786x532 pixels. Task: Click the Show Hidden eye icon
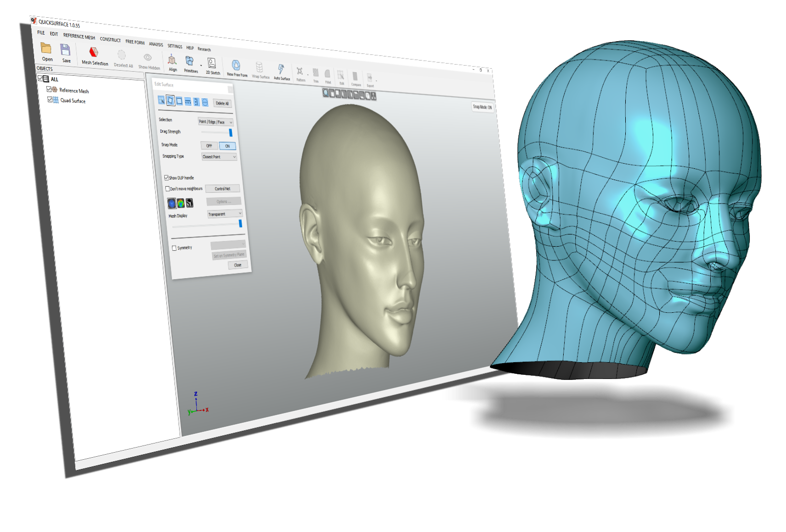pyautogui.click(x=148, y=57)
